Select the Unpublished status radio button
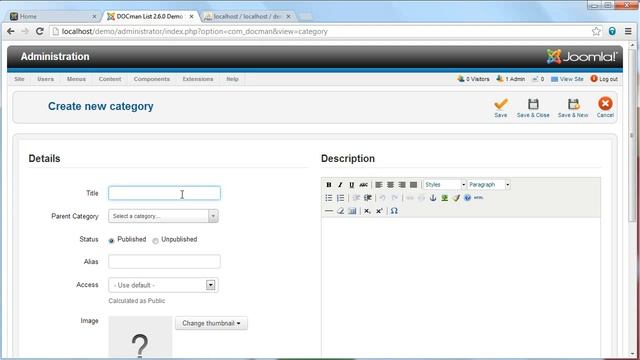The height and width of the screenshot is (360, 640). click(156, 241)
